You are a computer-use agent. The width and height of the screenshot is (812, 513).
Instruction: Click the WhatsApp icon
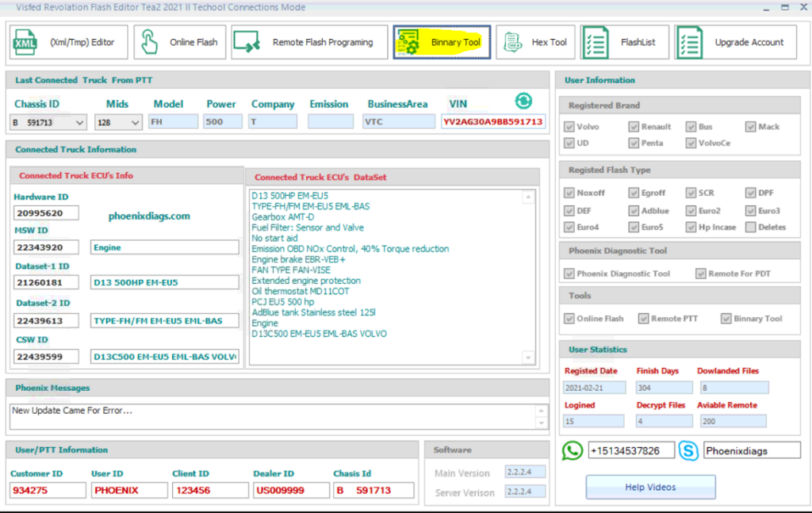[x=573, y=450]
